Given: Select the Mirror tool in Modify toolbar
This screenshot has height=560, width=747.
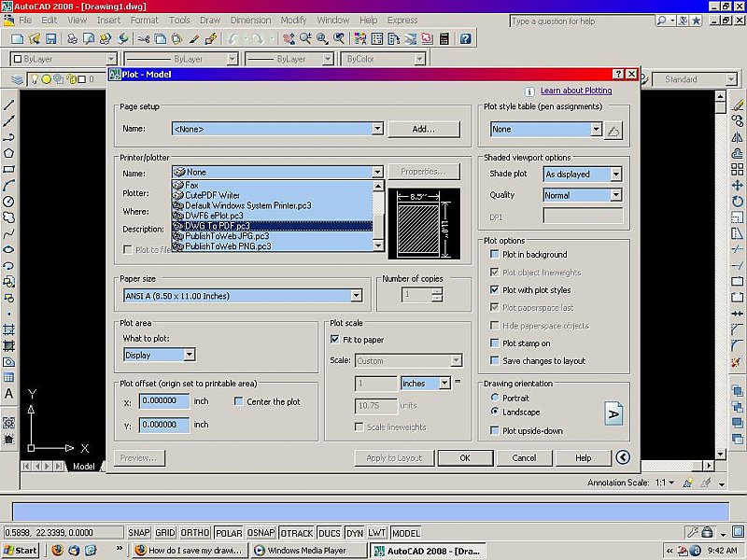Looking at the screenshot, I should (x=738, y=137).
